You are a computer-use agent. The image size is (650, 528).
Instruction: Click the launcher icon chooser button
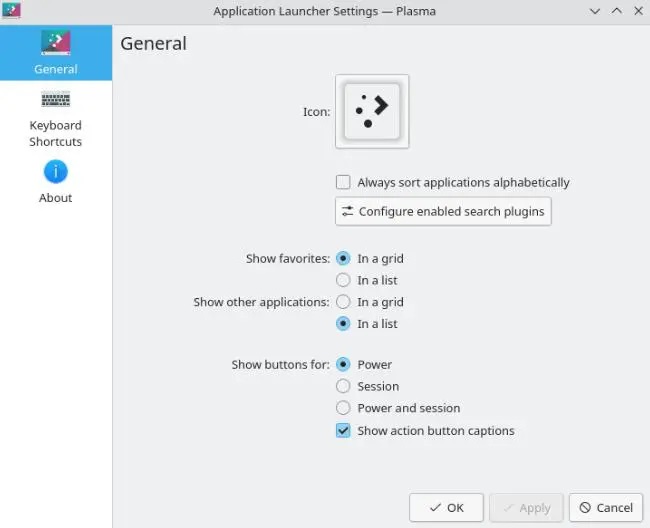coord(372,112)
